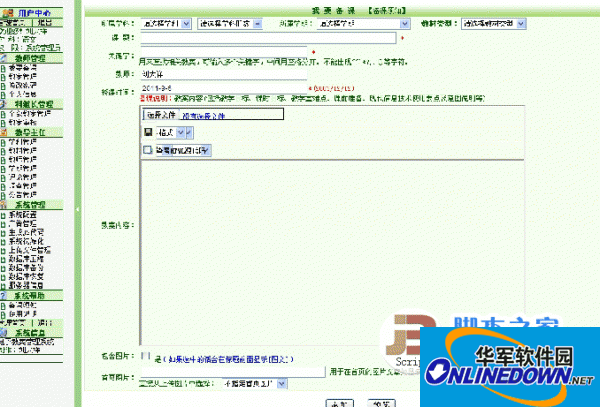Click inside the large 教案内容 editor area
Image resolution: width=600 pixels, height=407 pixels.
click(332, 252)
